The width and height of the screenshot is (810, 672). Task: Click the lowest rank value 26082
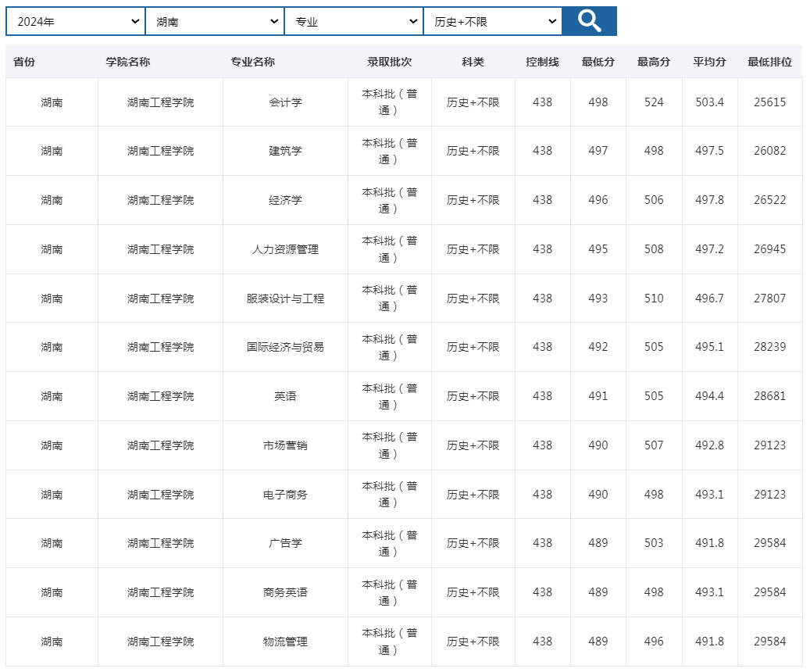[769, 151]
